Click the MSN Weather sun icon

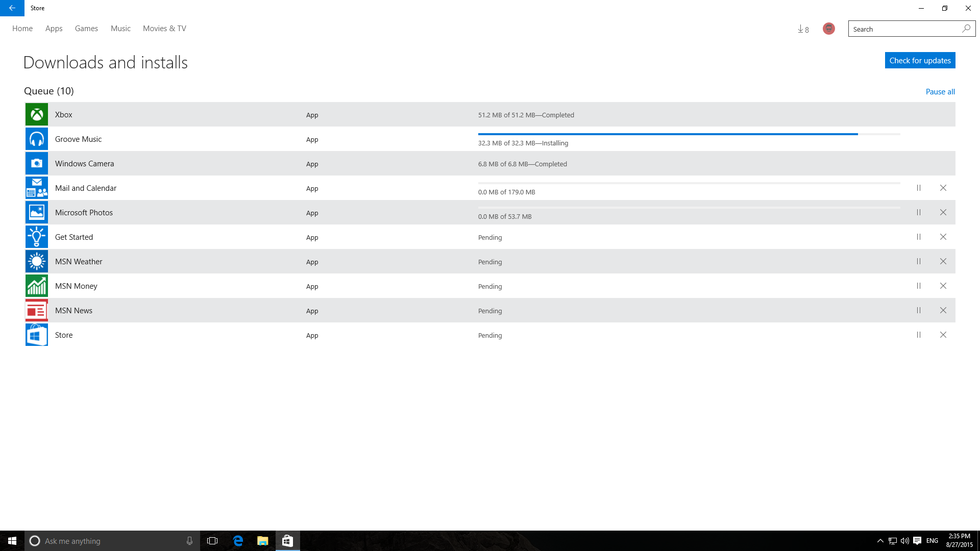click(37, 261)
